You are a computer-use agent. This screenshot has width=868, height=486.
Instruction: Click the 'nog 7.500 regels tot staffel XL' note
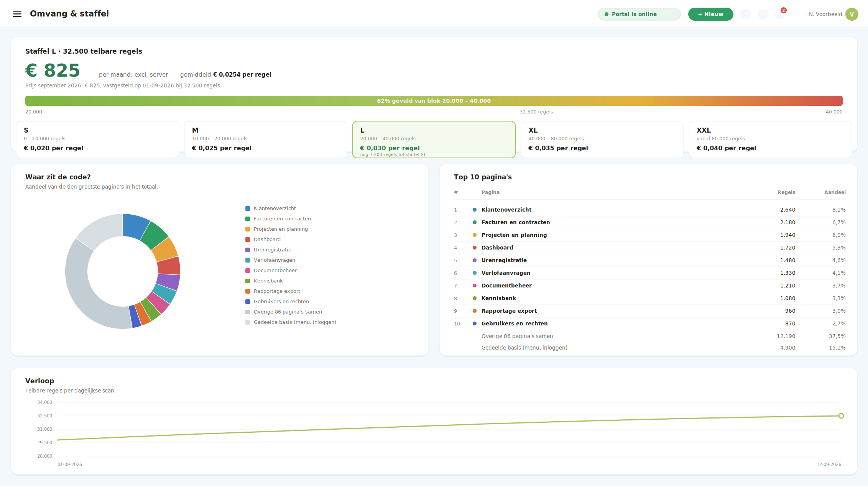(x=393, y=155)
